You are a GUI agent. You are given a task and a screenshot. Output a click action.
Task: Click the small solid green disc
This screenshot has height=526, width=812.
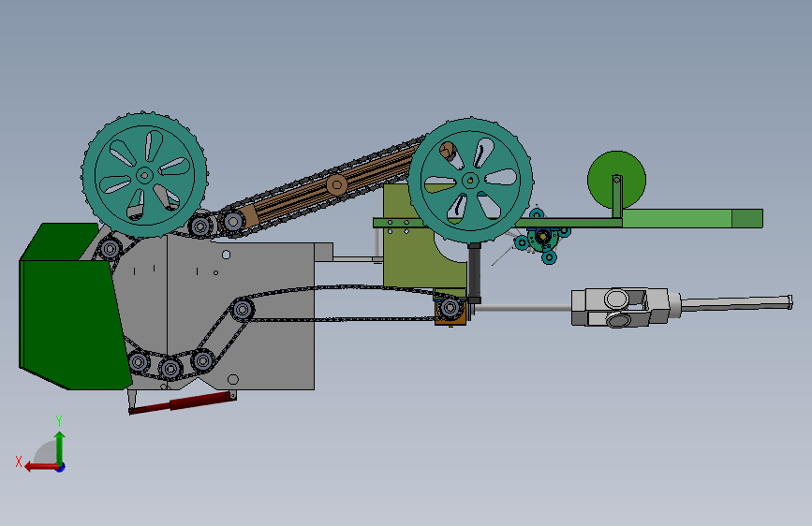point(616,180)
